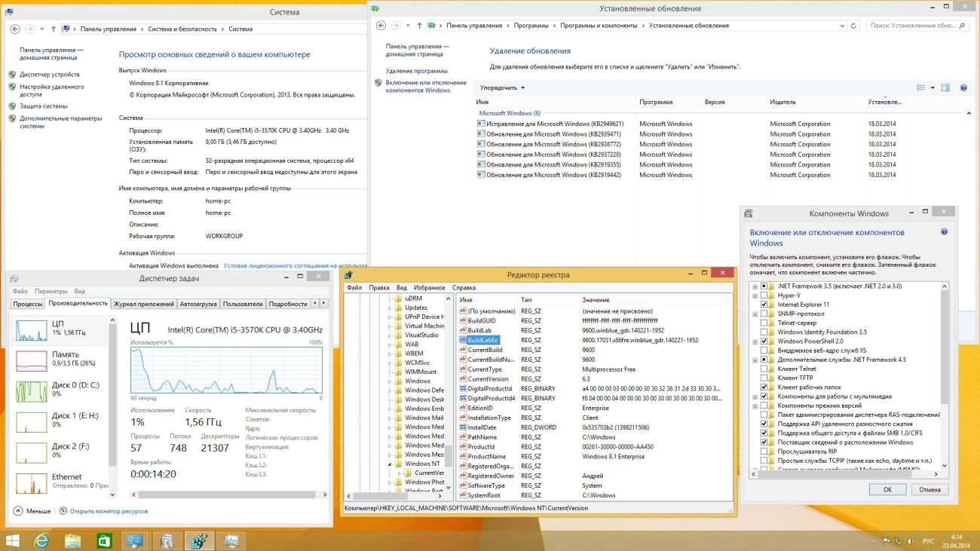Click the help icon in Windows Components dialog

pos(944,233)
